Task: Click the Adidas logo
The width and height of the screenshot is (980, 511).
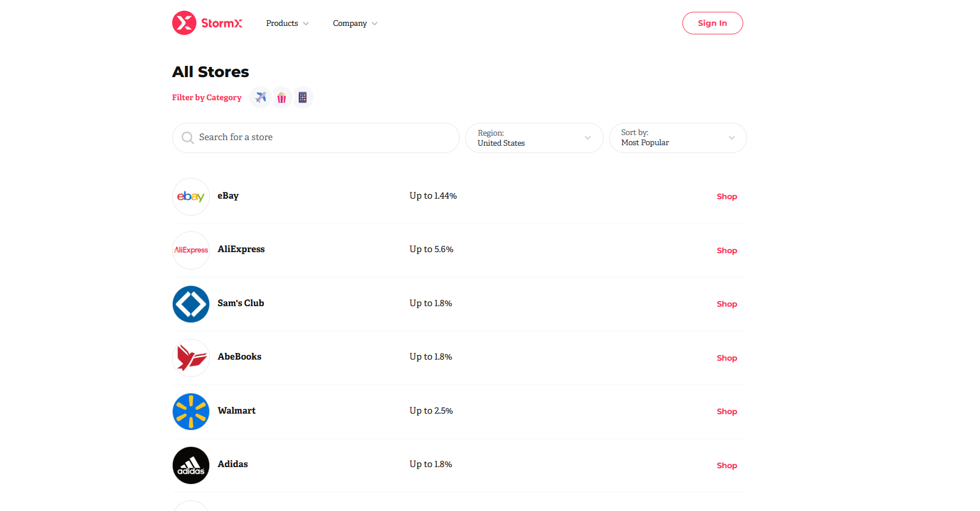Action: (x=191, y=465)
